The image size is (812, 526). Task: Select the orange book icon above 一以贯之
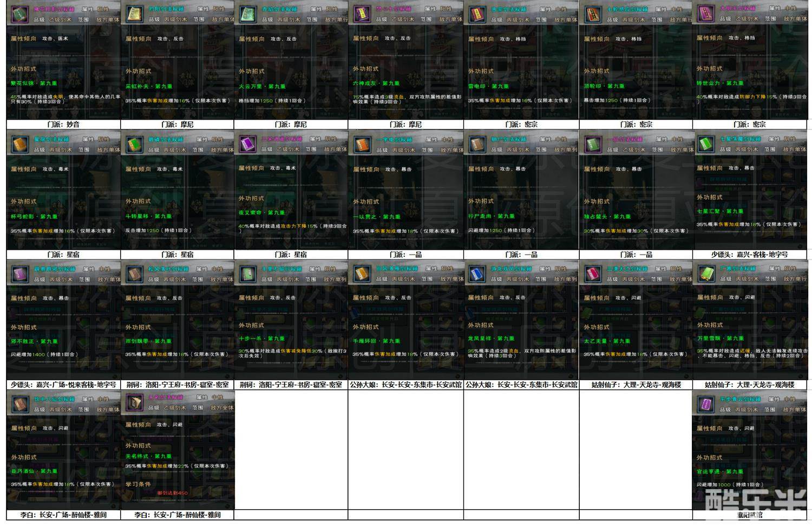362,144
